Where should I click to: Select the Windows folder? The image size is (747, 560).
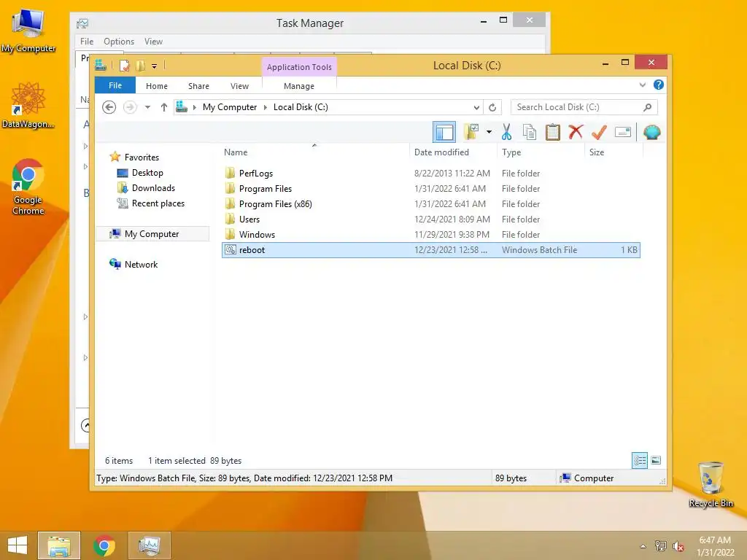tap(257, 234)
